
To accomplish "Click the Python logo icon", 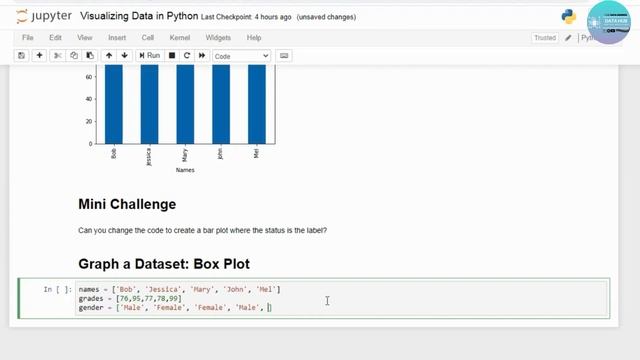I will pyautogui.click(x=569, y=17).
